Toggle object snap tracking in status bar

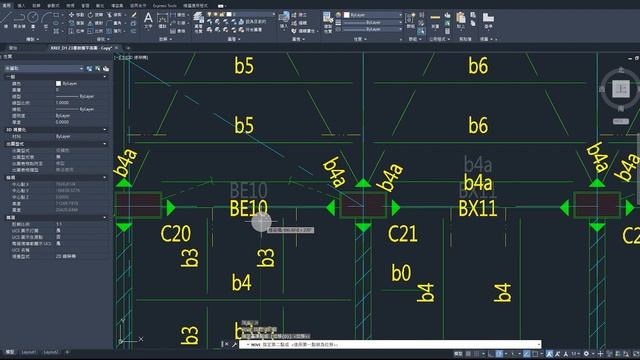(527, 354)
